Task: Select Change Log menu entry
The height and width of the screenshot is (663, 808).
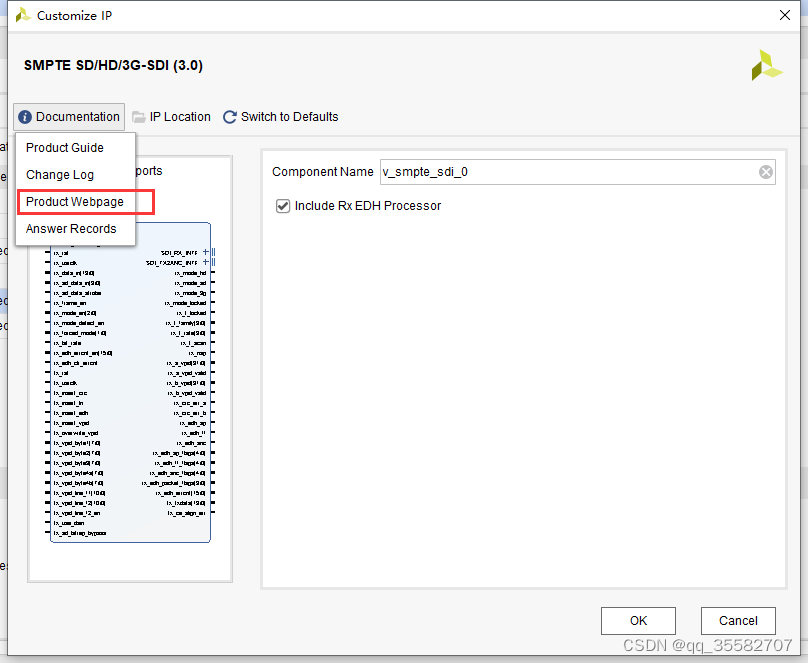Action: point(59,174)
